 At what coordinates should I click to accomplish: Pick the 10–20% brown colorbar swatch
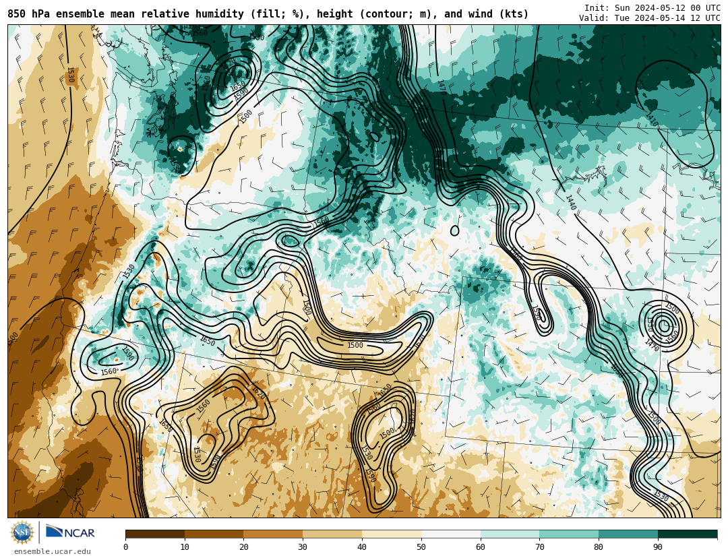[x=214, y=534]
